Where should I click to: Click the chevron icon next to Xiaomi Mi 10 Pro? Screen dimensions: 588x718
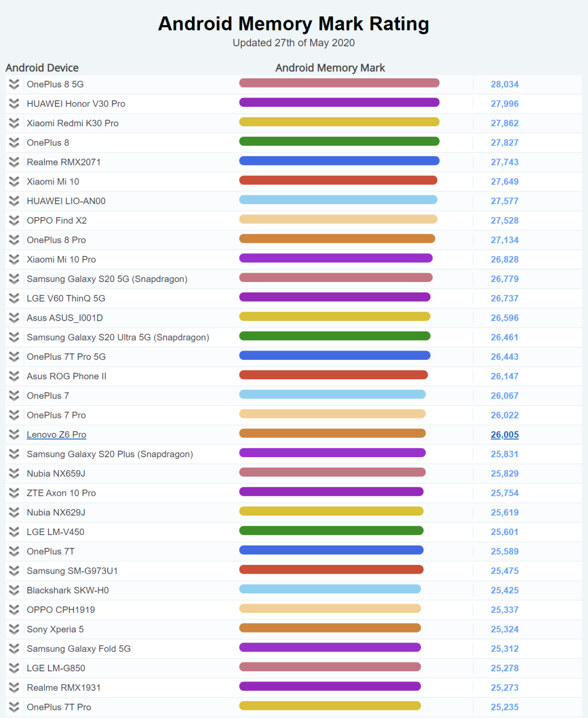14,260
